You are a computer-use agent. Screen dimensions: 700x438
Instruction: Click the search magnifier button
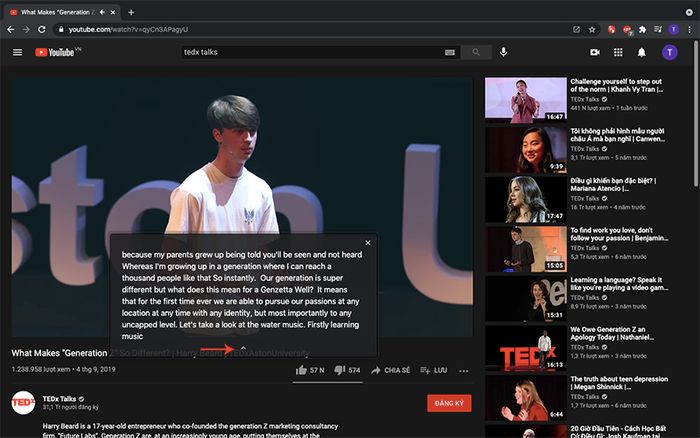[476, 52]
